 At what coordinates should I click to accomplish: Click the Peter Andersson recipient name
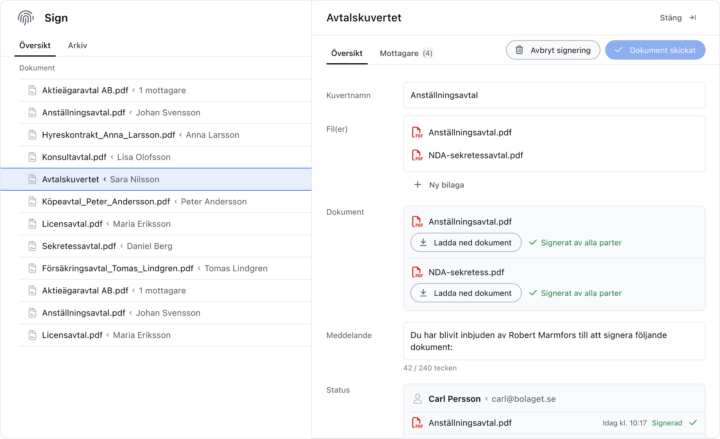pos(214,202)
